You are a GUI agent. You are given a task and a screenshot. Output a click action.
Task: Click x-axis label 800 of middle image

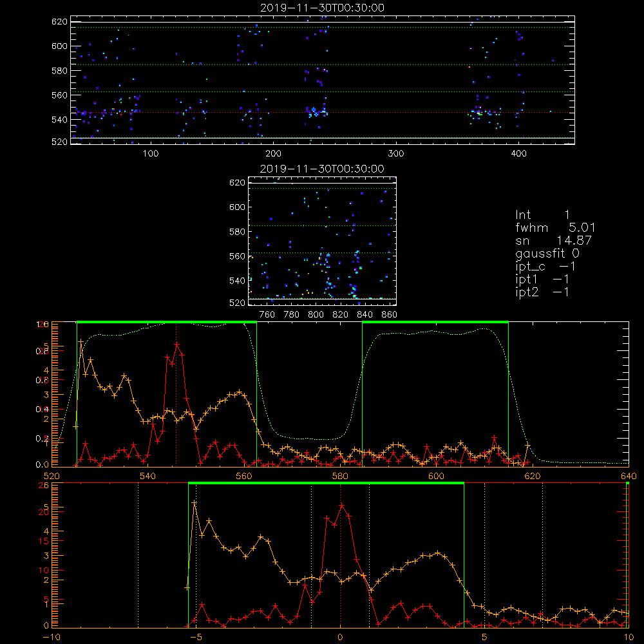coord(316,315)
